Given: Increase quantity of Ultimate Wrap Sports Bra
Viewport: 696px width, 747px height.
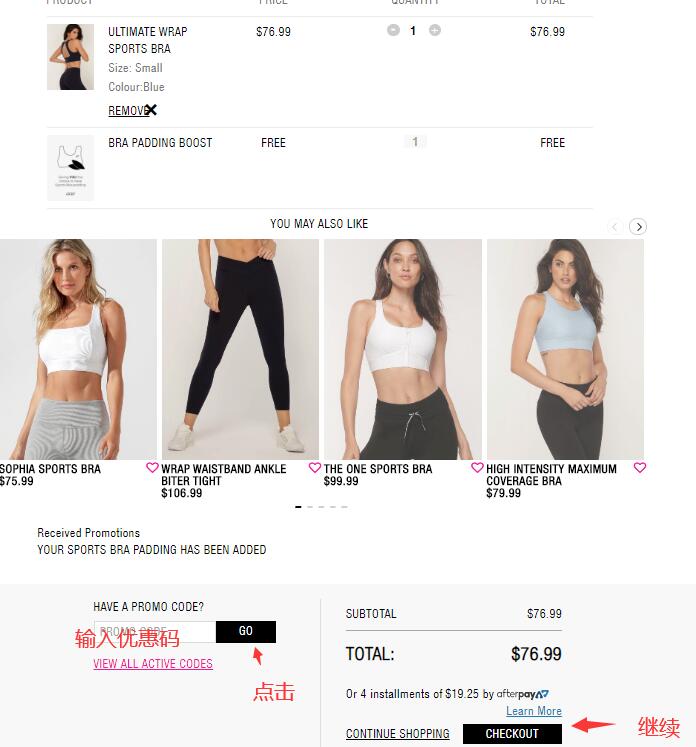Looking at the screenshot, I should point(434,30).
